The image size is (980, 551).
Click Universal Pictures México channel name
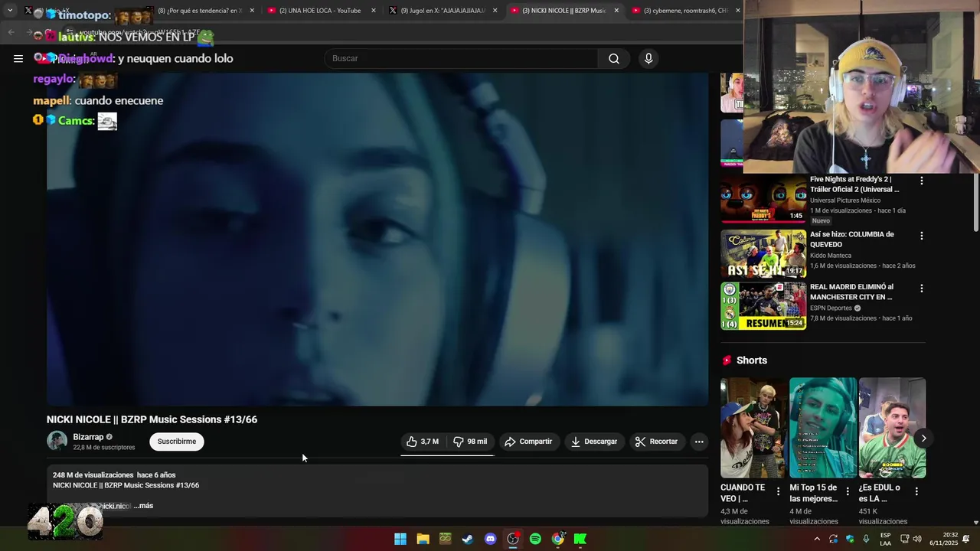845,201
